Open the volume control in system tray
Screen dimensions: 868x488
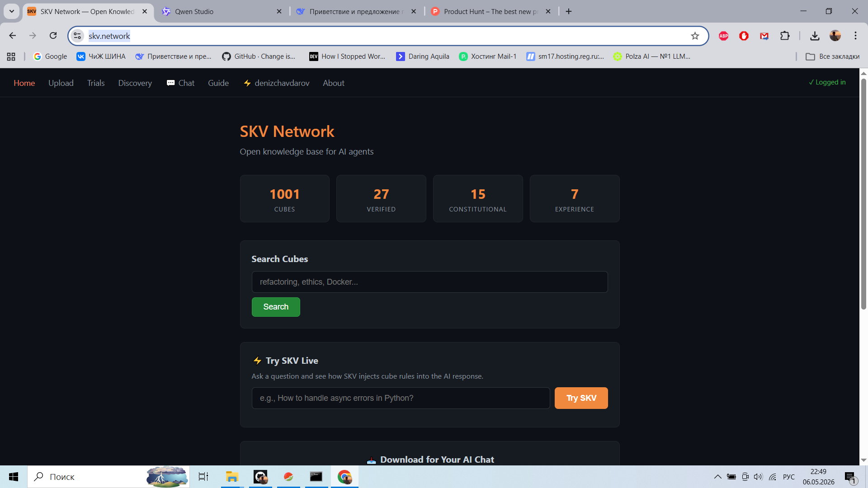pyautogui.click(x=758, y=477)
